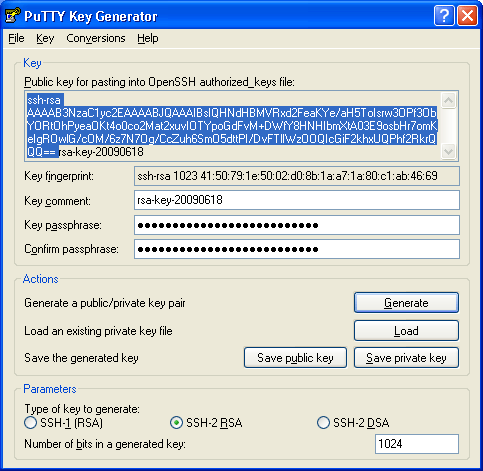483x471 pixels.
Task: Click 'Number of bits in a generated key:' label
Action: pos(105,444)
